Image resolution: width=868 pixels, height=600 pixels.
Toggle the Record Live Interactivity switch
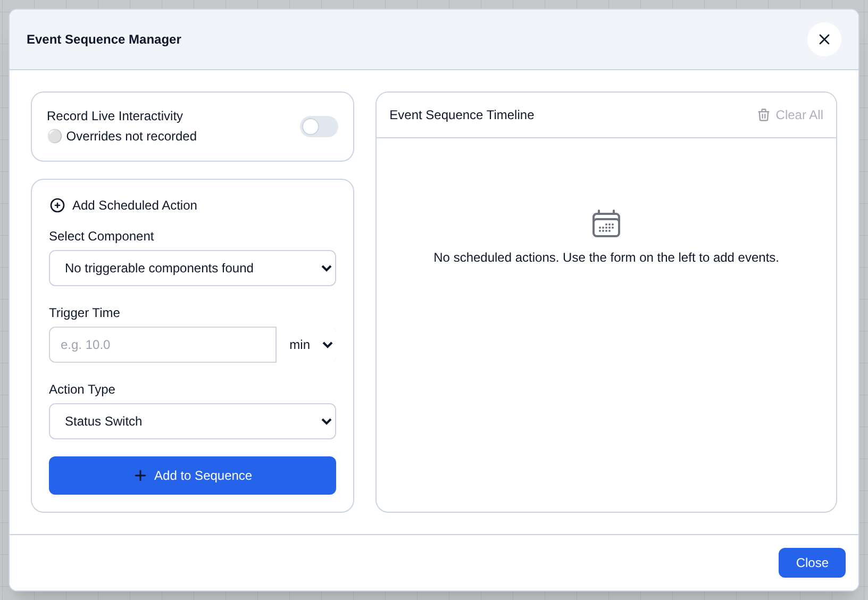pyautogui.click(x=319, y=127)
